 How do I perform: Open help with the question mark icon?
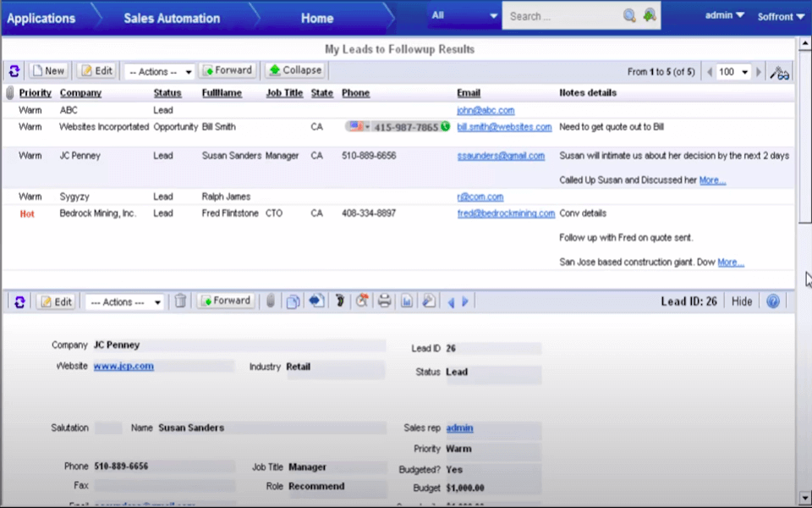[x=772, y=301]
